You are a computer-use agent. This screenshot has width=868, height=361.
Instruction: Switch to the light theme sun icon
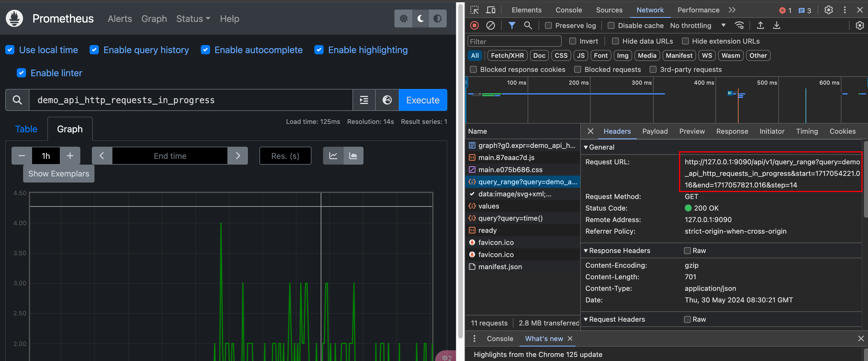[403, 18]
